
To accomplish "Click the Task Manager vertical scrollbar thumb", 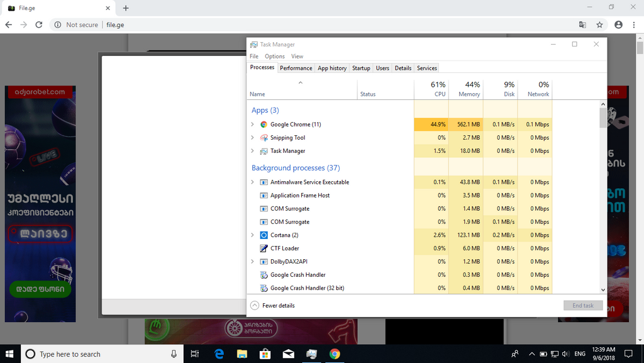I will pyautogui.click(x=602, y=118).
